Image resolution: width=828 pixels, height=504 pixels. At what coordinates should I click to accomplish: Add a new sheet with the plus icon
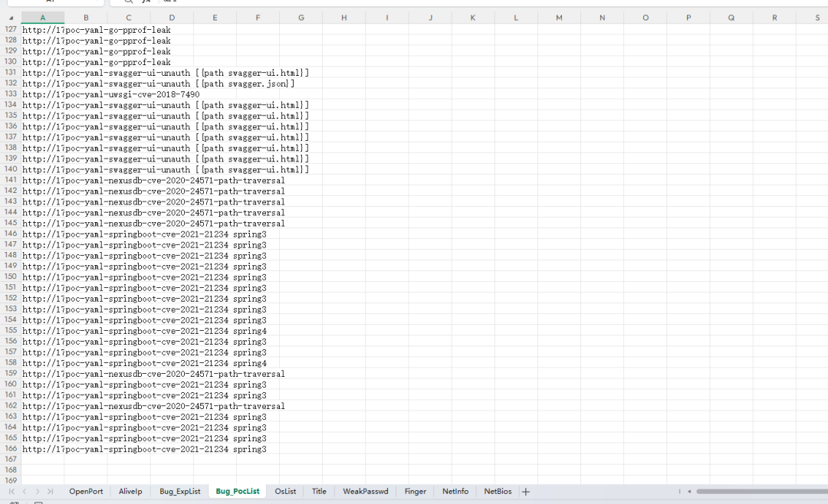pyautogui.click(x=525, y=491)
